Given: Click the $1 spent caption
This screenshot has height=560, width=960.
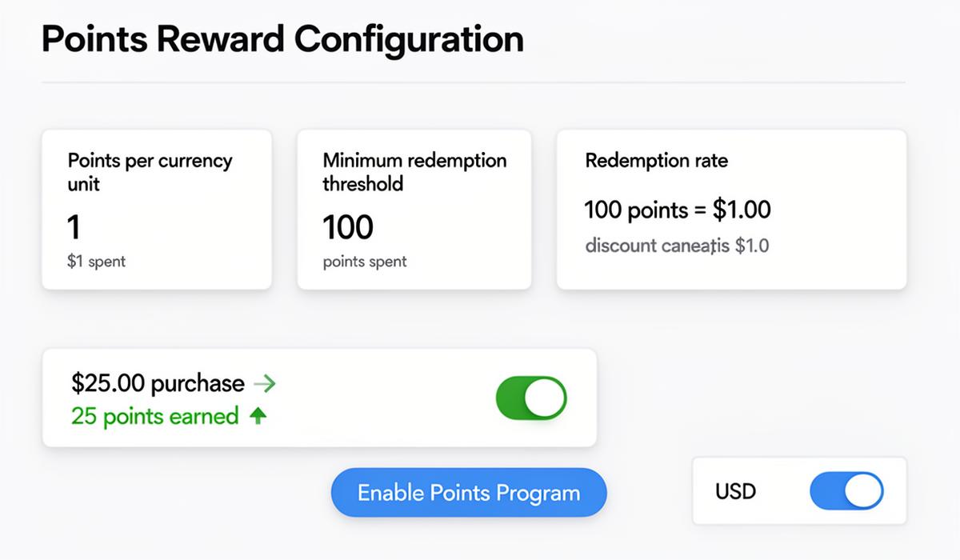Looking at the screenshot, I should point(96,262).
